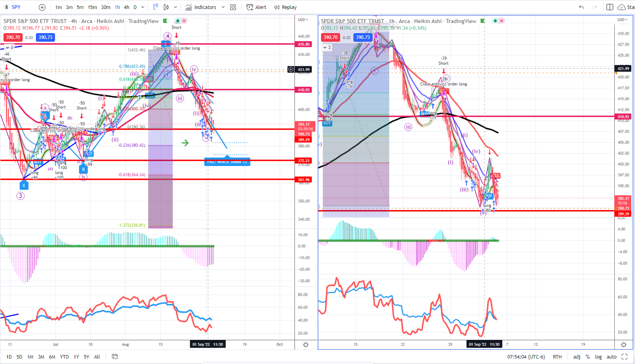Click the green right arrow drawing

click(x=185, y=143)
